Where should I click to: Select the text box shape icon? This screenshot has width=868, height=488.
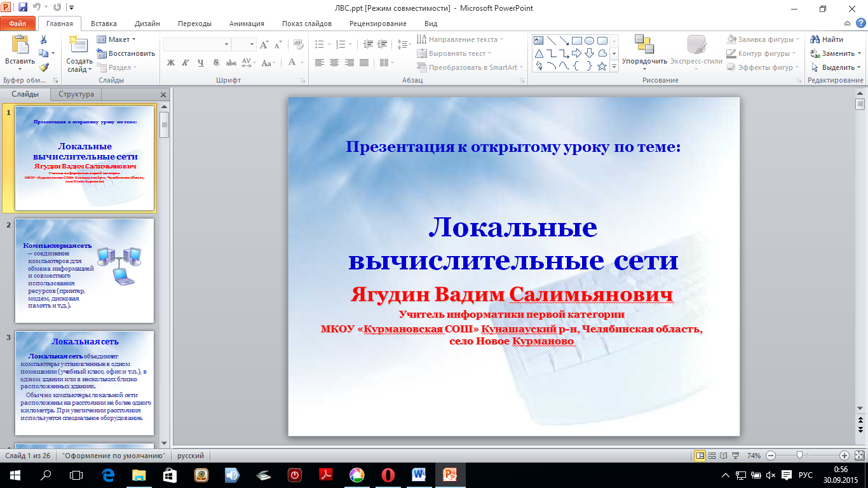coord(539,40)
